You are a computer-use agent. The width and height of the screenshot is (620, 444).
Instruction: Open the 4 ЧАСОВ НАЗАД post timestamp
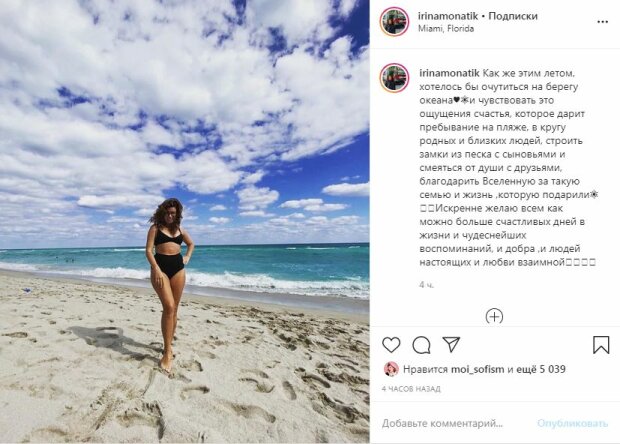[411, 389]
